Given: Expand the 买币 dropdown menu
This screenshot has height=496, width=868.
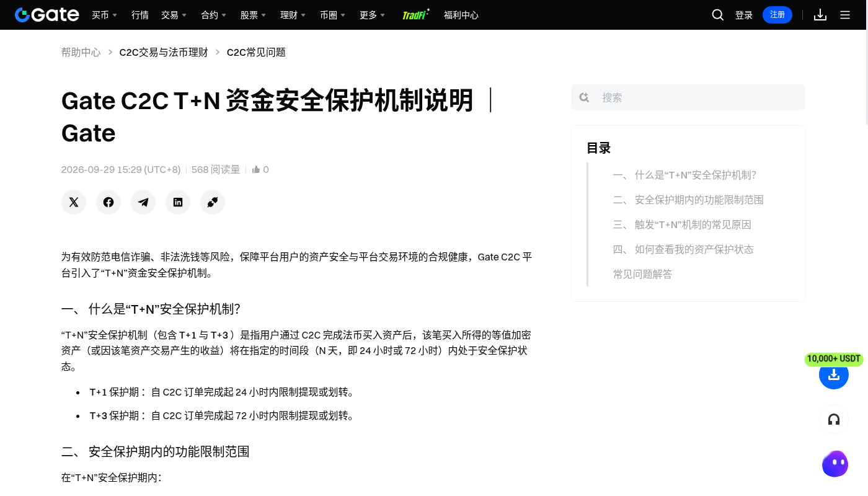Looking at the screenshot, I should coord(104,15).
